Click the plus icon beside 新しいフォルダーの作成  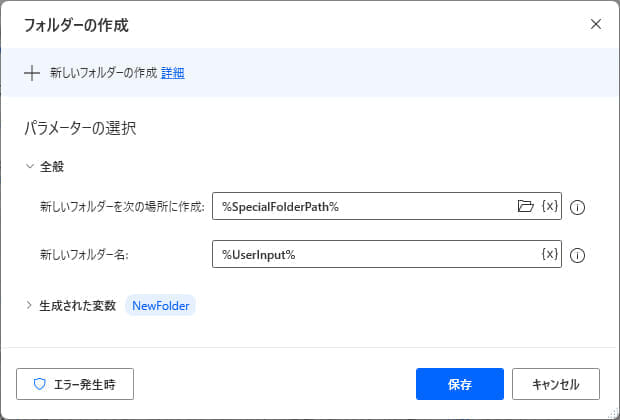[32, 73]
